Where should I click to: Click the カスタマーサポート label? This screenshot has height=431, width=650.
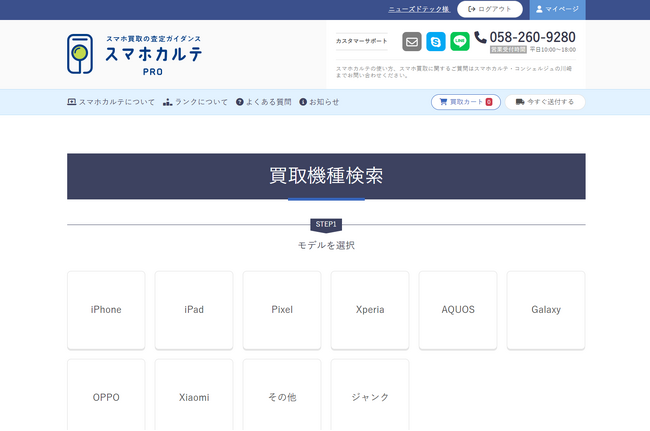(361, 41)
